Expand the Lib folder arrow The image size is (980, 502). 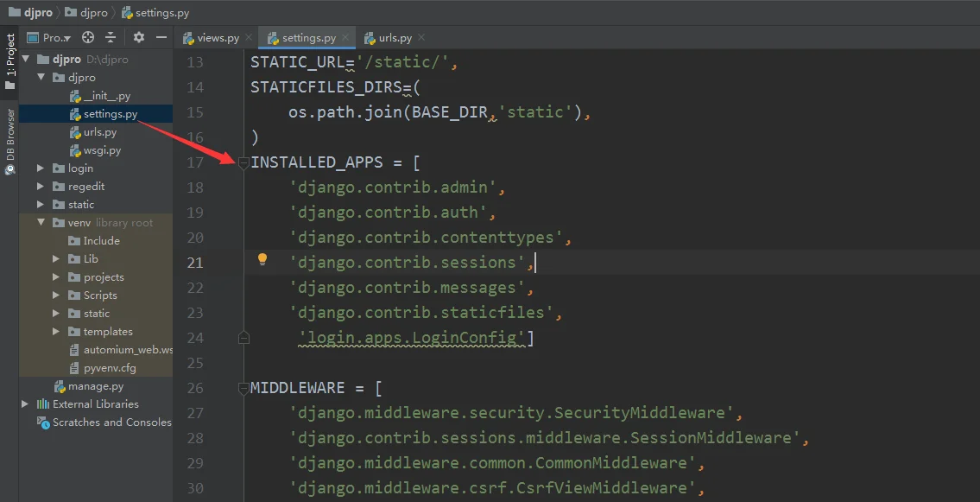pos(56,259)
